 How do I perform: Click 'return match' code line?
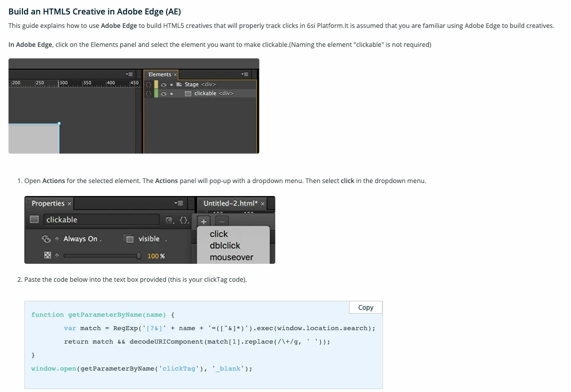point(197,342)
